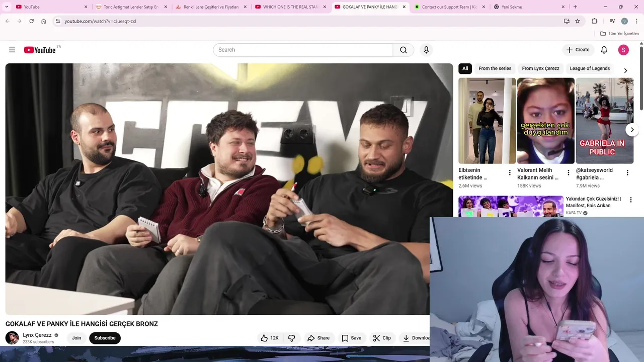The width and height of the screenshot is (644, 362).
Task: Open the tab search dropdown
Action: coord(7,7)
